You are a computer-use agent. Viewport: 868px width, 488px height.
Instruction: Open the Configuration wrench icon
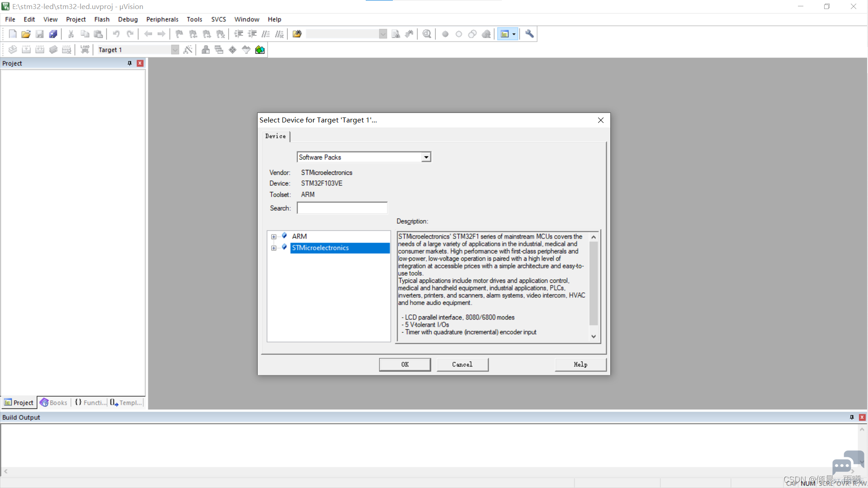tap(529, 34)
